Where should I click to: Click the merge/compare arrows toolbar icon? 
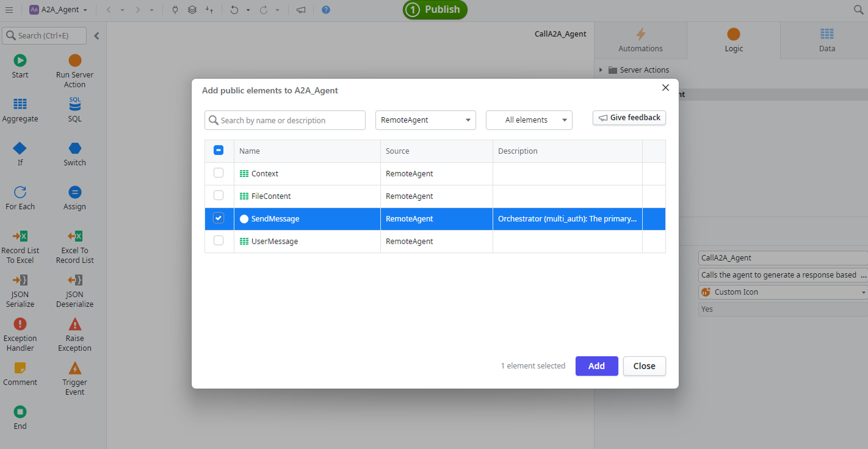[x=209, y=10]
